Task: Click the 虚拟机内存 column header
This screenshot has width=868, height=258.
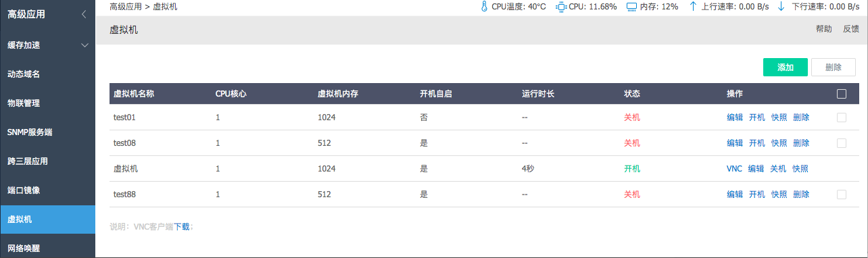Action: click(338, 94)
